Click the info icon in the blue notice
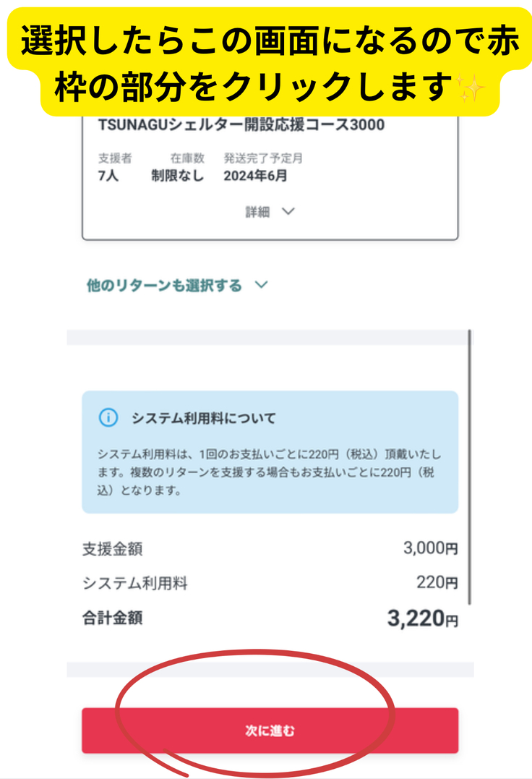 [x=108, y=418]
